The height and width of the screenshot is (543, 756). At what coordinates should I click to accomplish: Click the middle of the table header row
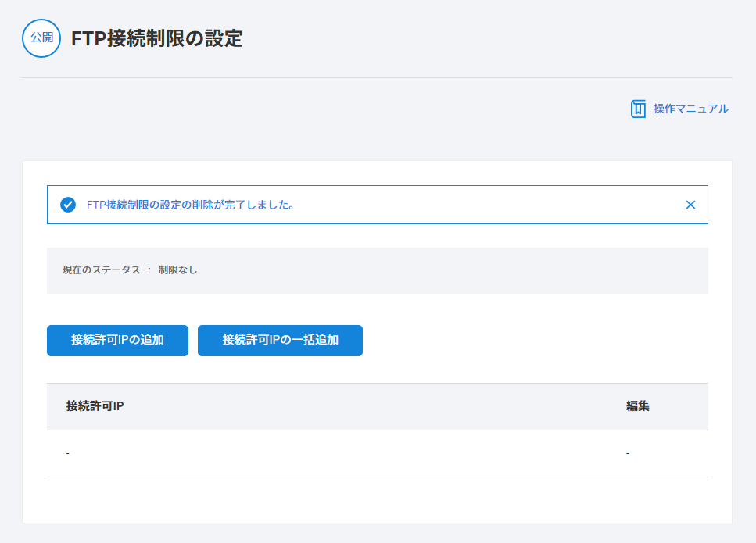377,406
